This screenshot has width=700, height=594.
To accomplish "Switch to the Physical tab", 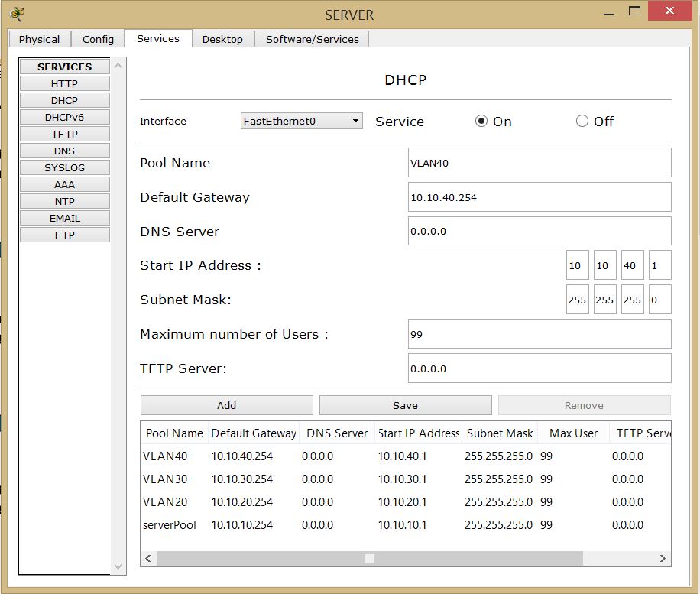I will pyautogui.click(x=39, y=39).
